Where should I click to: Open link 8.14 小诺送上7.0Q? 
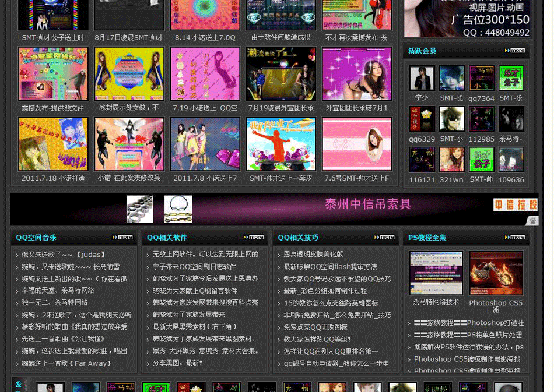pos(205,37)
